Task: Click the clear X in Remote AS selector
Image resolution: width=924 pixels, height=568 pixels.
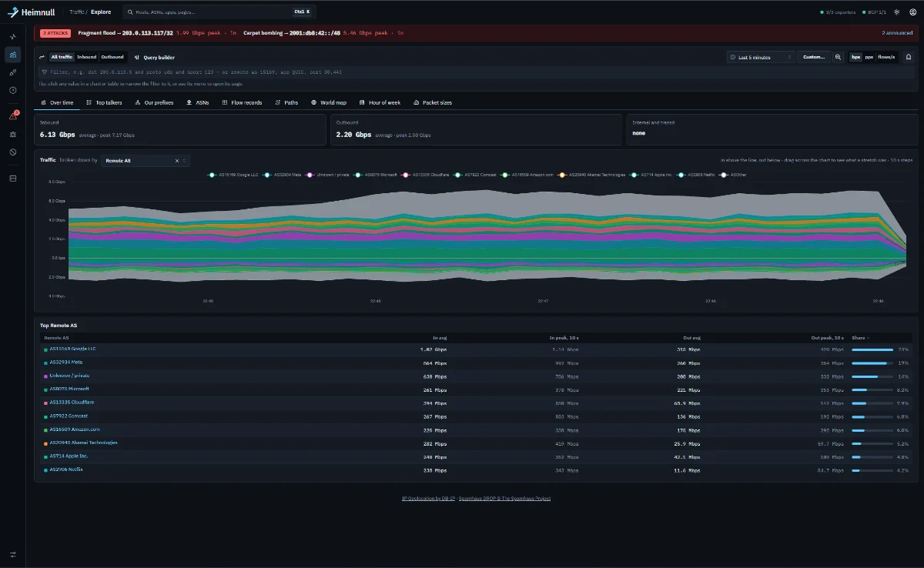Action: click(x=176, y=161)
